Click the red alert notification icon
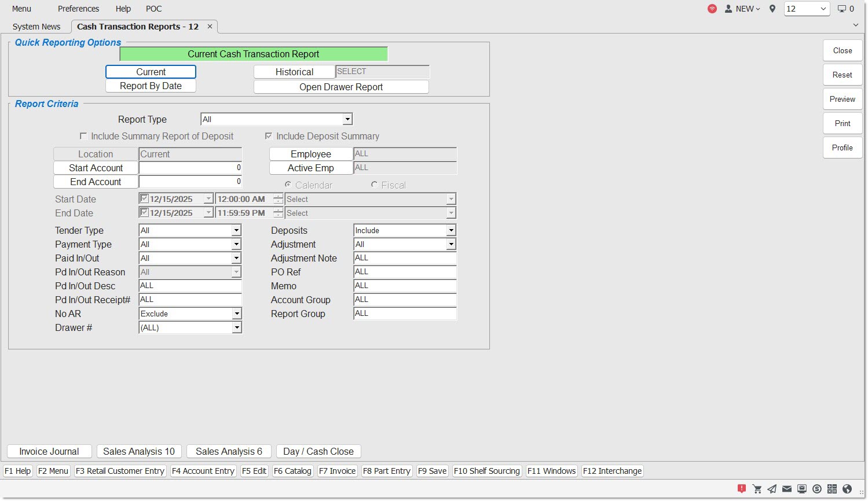 point(742,489)
